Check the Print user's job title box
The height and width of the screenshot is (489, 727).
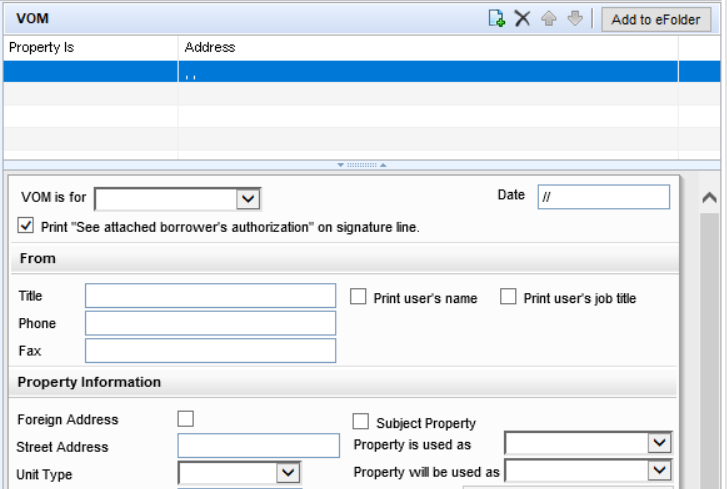509,297
